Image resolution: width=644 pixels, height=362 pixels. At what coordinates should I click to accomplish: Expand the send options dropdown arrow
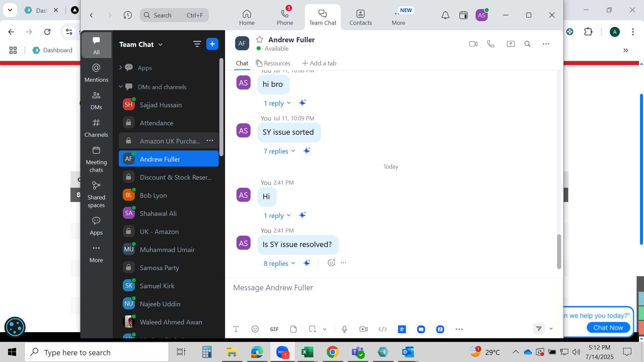pyautogui.click(x=551, y=329)
